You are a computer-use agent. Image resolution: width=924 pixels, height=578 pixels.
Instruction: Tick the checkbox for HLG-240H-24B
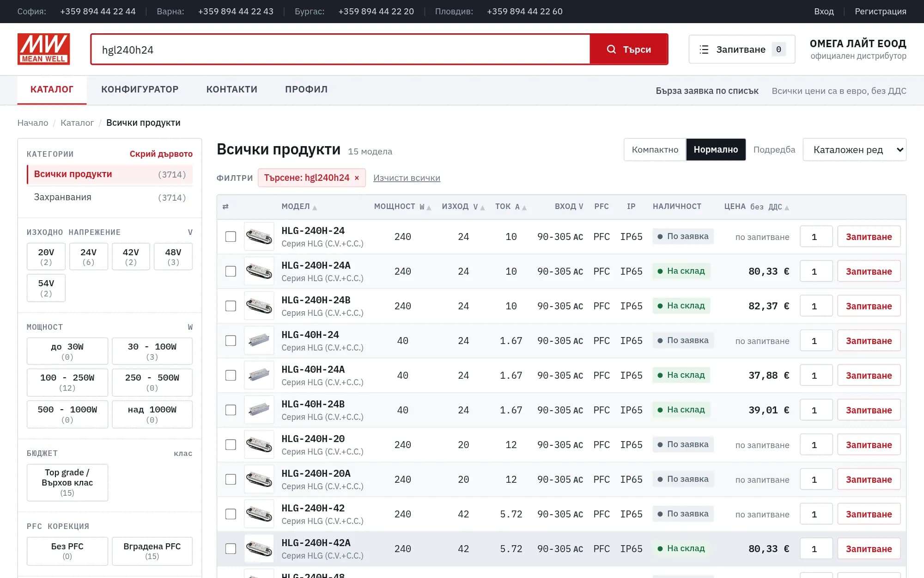click(x=231, y=306)
